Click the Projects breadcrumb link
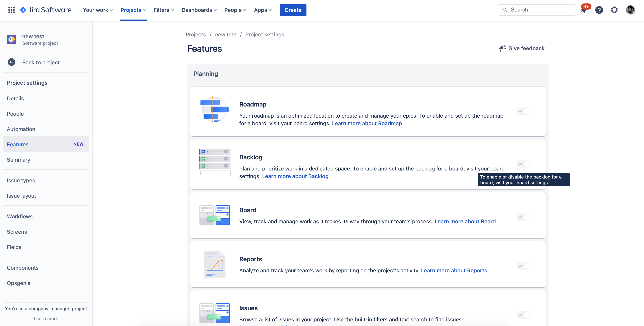 coord(195,34)
